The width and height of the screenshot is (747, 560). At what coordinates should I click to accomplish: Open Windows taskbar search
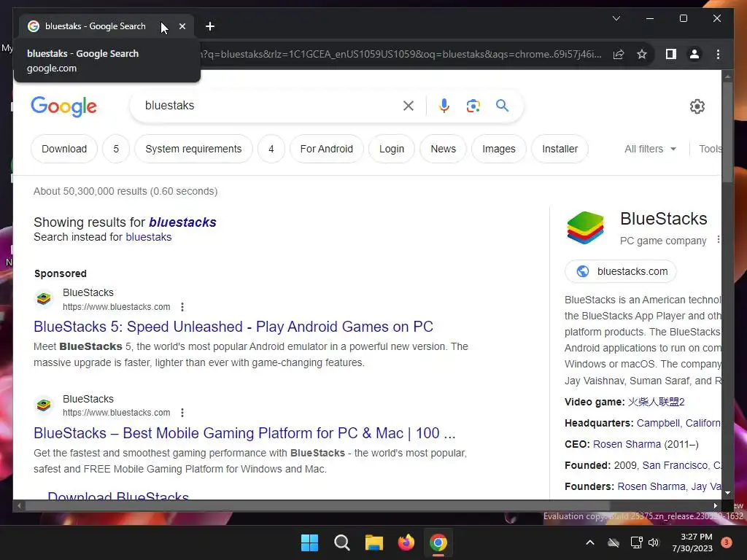tap(341, 542)
